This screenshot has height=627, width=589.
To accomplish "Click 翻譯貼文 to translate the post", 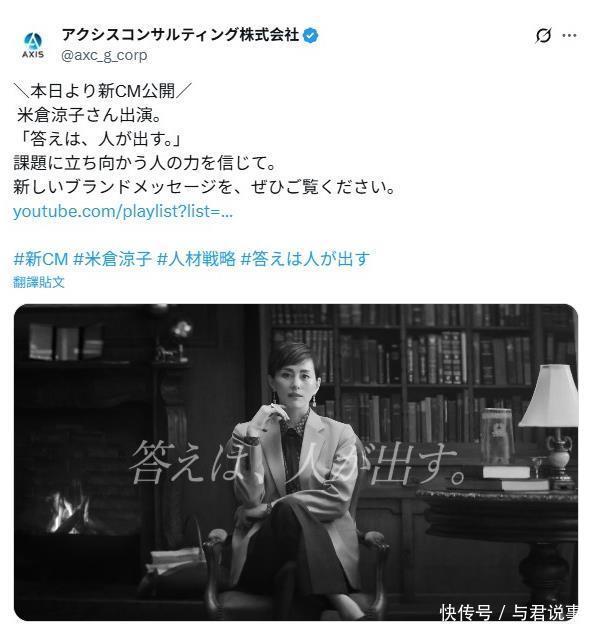I will 38,282.
